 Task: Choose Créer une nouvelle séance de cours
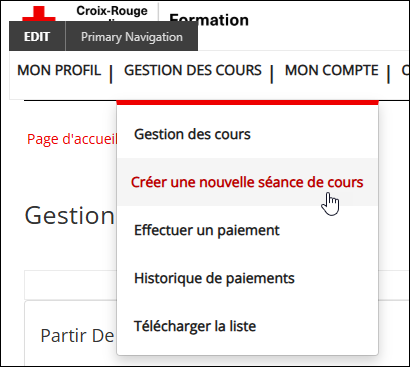click(247, 182)
